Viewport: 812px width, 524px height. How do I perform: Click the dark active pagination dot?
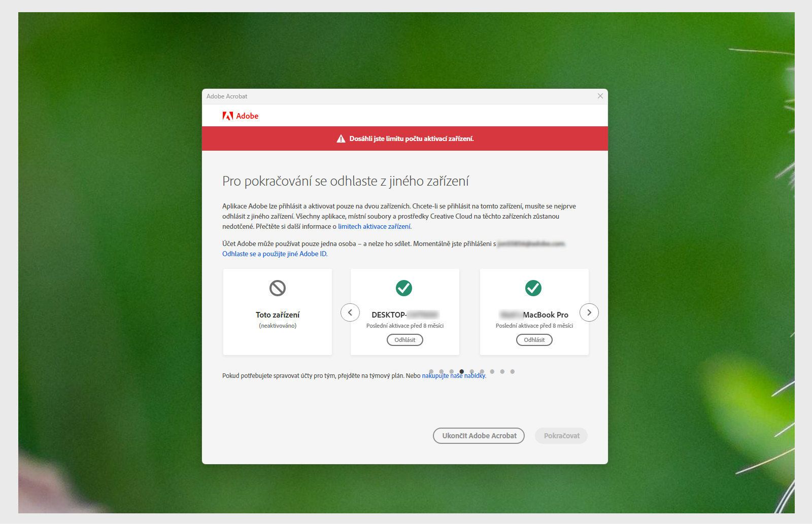pos(462,372)
